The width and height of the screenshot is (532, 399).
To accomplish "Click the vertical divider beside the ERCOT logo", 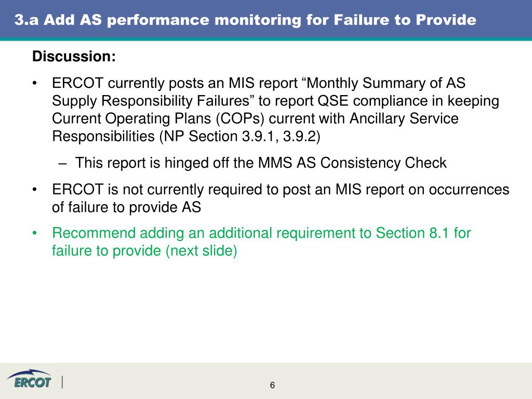I will (x=62, y=382).
